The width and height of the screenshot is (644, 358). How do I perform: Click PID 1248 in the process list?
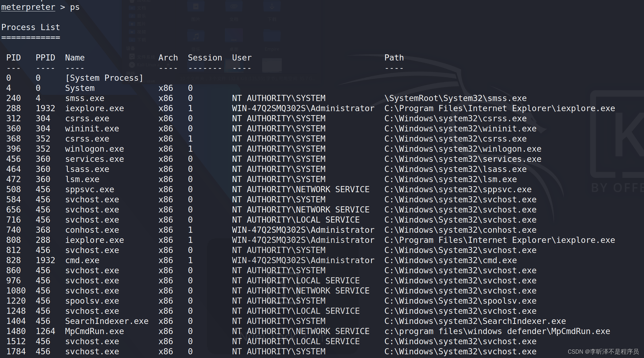16,311
